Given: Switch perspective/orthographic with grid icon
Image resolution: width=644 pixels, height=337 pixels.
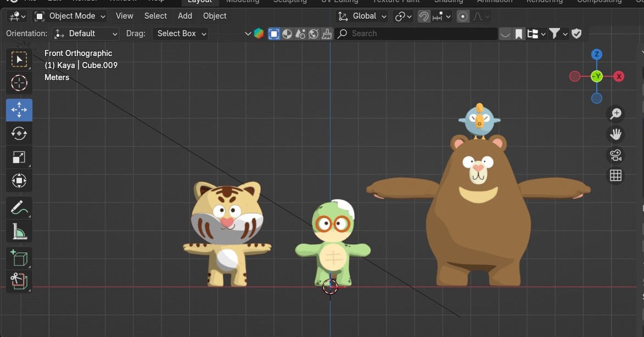Looking at the screenshot, I should pyautogui.click(x=615, y=176).
